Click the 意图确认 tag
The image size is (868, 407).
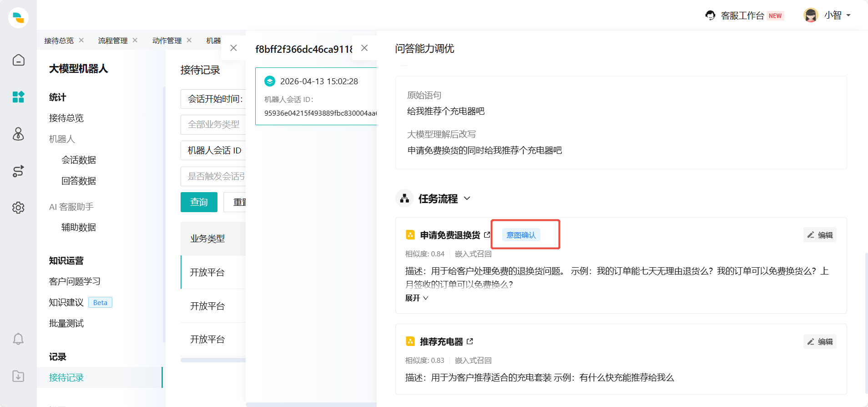521,235
